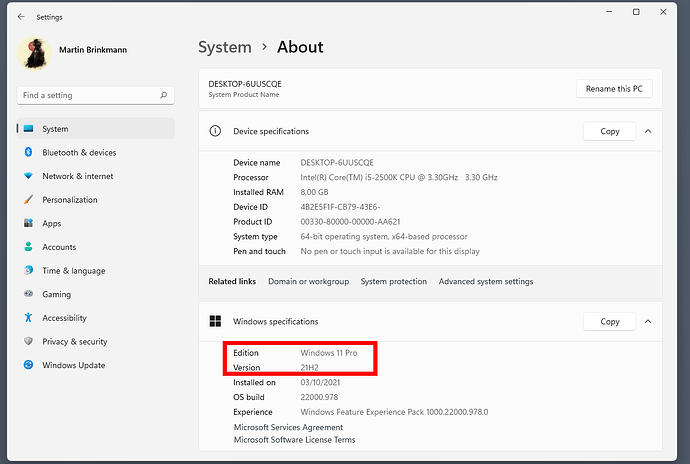
Task: Open Domain or workgroup link
Action: coord(308,281)
